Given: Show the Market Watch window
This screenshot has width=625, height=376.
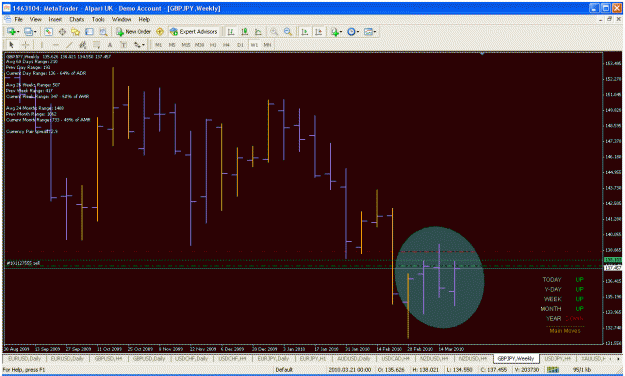Looking at the screenshot, I should 48,31.
